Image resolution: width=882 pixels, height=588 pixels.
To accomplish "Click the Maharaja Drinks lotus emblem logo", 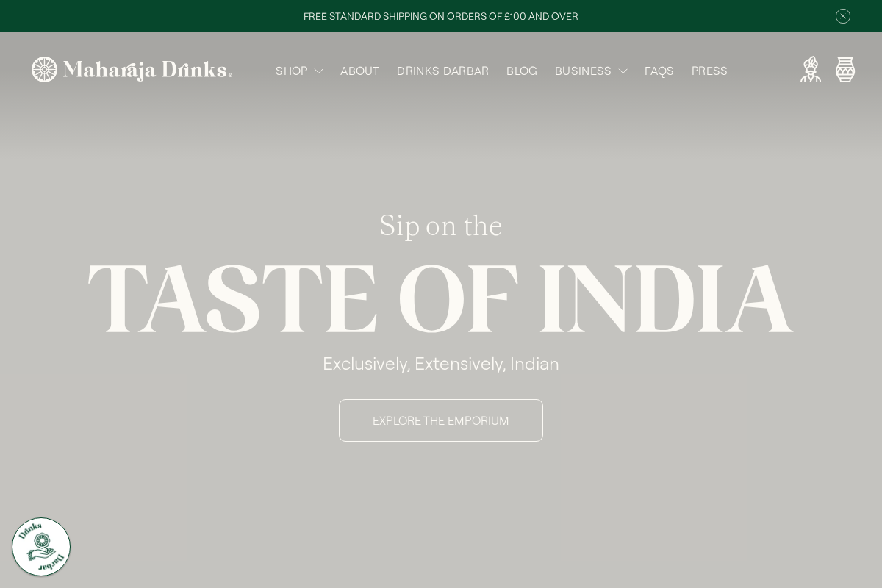I will pyautogui.click(x=45, y=69).
